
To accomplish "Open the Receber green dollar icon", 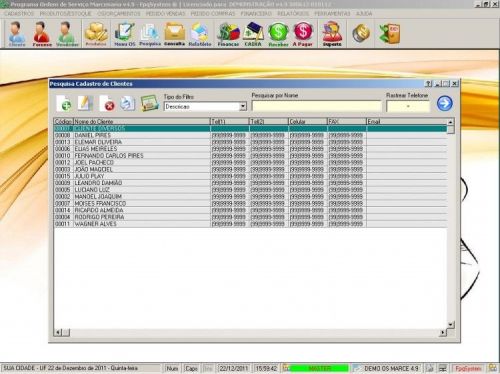I will click(278, 34).
